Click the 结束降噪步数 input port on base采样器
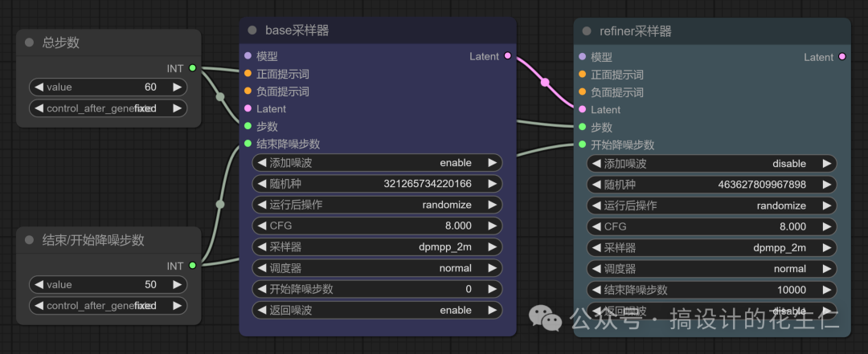 point(248,144)
